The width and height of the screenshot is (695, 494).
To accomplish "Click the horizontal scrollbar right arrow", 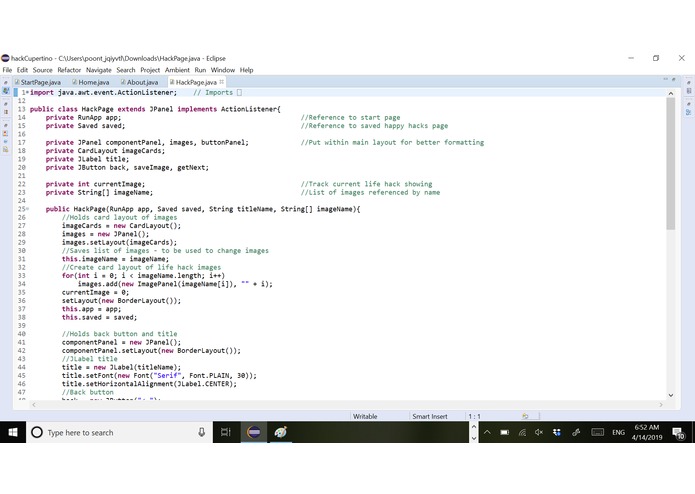I will pyautogui.click(x=661, y=405).
